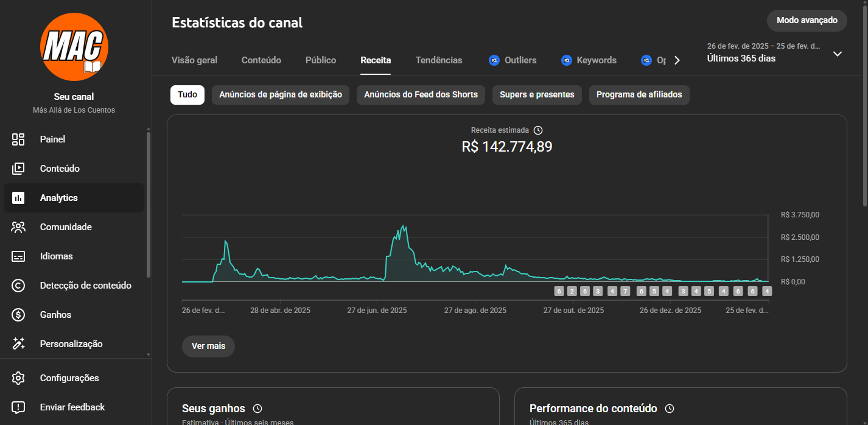Click the clock icon beside Receita estimada

pyautogui.click(x=538, y=130)
